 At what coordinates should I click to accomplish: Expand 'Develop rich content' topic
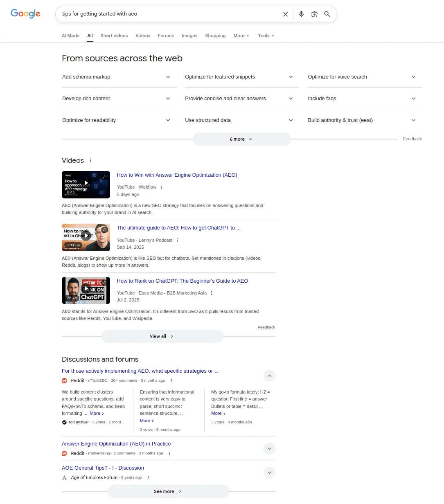119,99
